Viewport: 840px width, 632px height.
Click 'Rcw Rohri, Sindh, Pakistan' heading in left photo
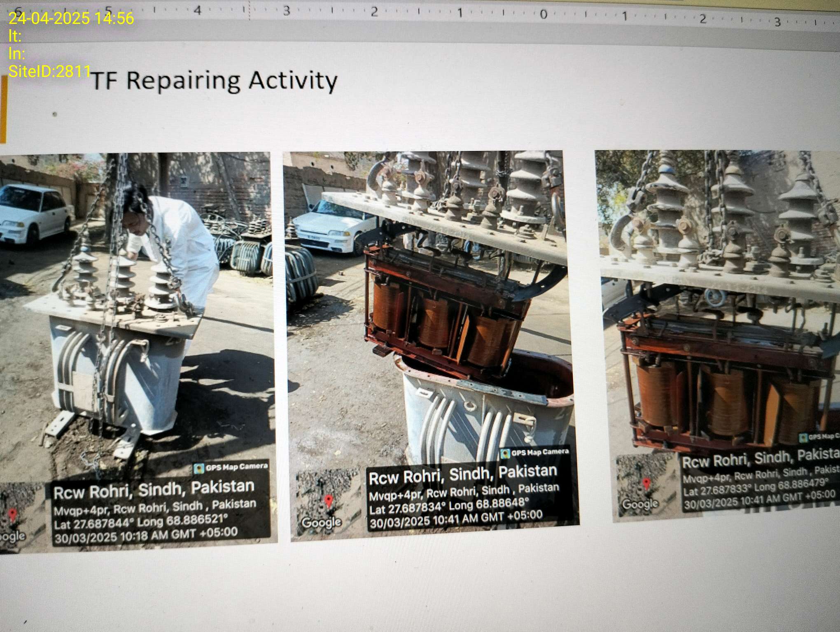click(x=154, y=489)
